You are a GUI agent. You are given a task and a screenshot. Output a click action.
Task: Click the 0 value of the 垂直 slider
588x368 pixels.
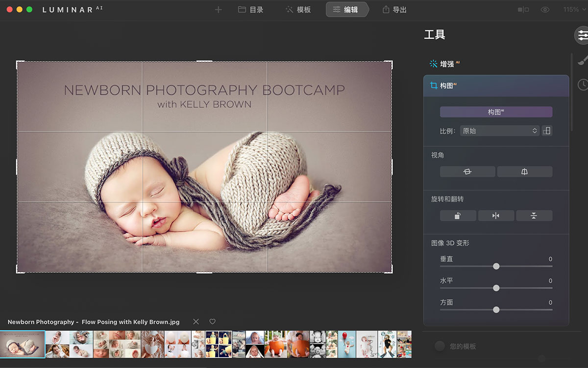pyautogui.click(x=550, y=259)
